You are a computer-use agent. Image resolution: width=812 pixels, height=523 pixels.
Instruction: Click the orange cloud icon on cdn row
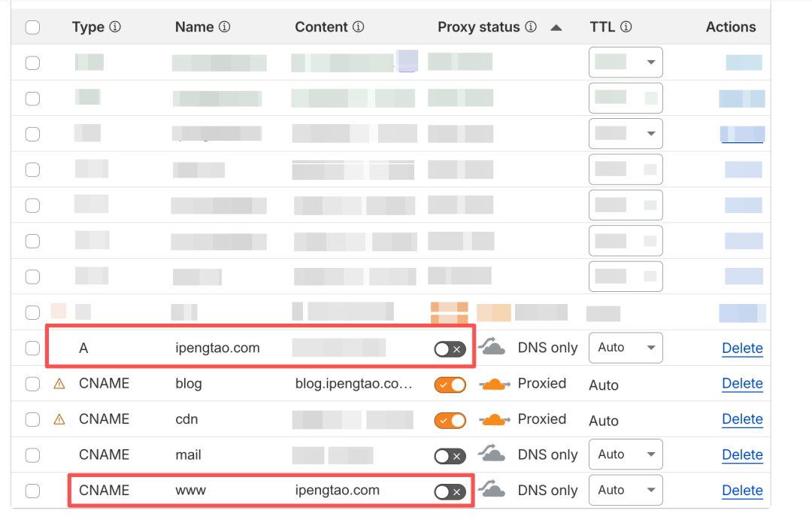click(494, 419)
